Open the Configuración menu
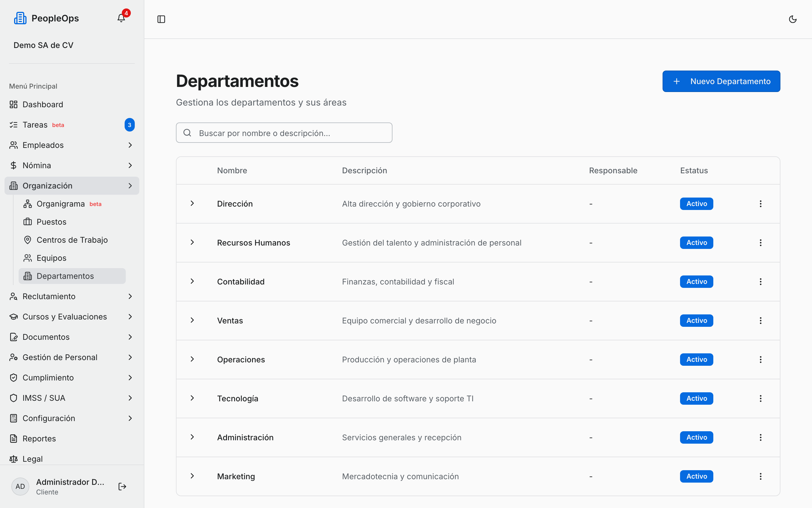Screen dimensions: 812x508 coord(72,418)
